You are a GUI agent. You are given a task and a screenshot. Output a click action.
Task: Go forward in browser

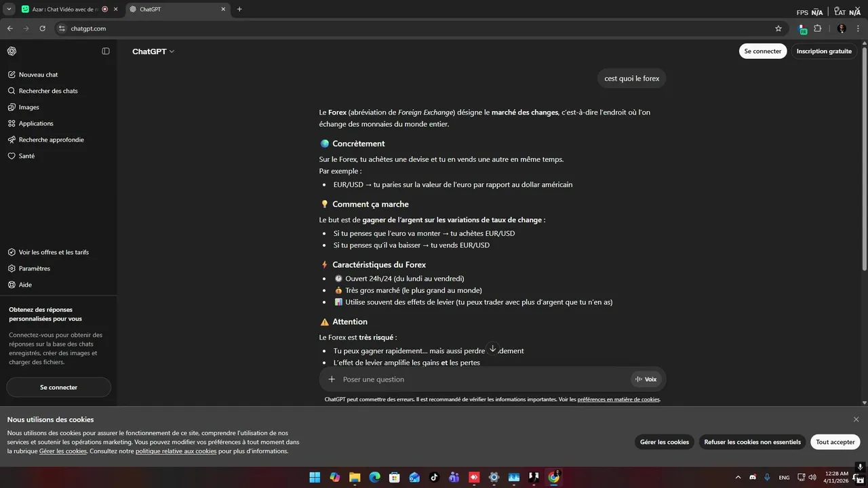(x=26, y=28)
